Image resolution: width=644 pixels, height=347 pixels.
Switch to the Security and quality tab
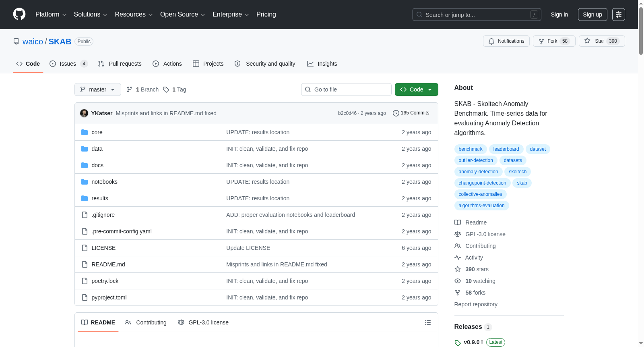(265, 64)
